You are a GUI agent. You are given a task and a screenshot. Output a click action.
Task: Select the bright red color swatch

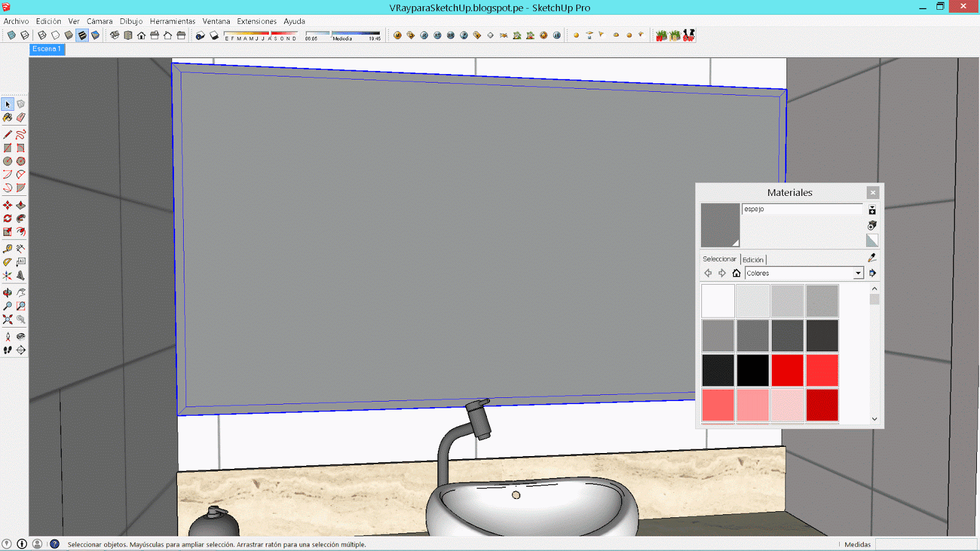788,370
